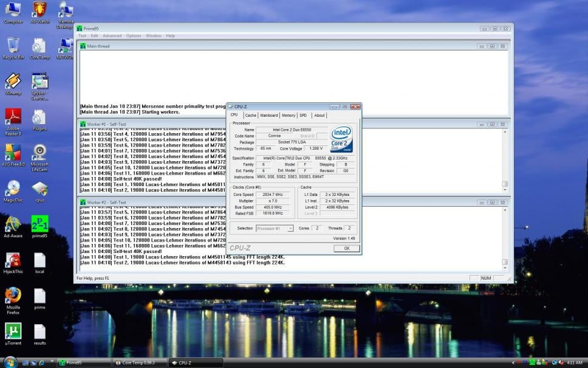
Task: Click the taskbar clock showing 4:11 AM
Action: pos(575,363)
